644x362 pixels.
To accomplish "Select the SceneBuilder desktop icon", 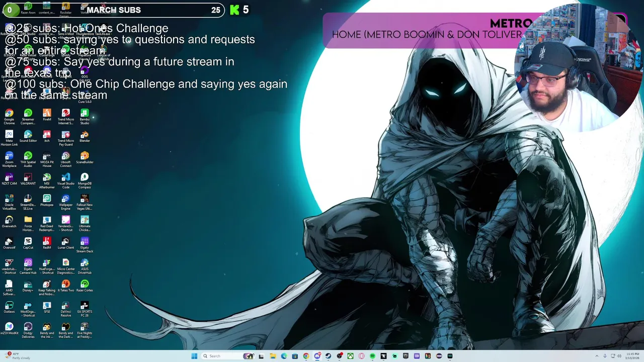I will pyautogui.click(x=85, y=158).
